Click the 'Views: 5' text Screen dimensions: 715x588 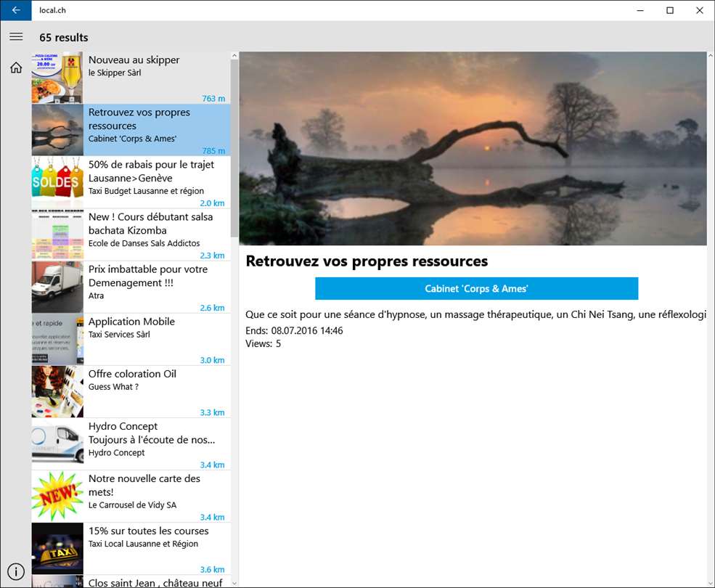[263, 343]
